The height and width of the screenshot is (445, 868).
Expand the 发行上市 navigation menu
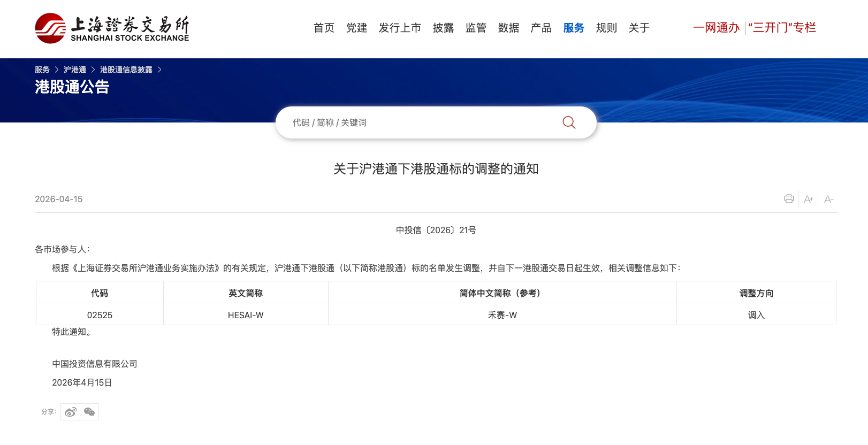click(x=400, y=28)
